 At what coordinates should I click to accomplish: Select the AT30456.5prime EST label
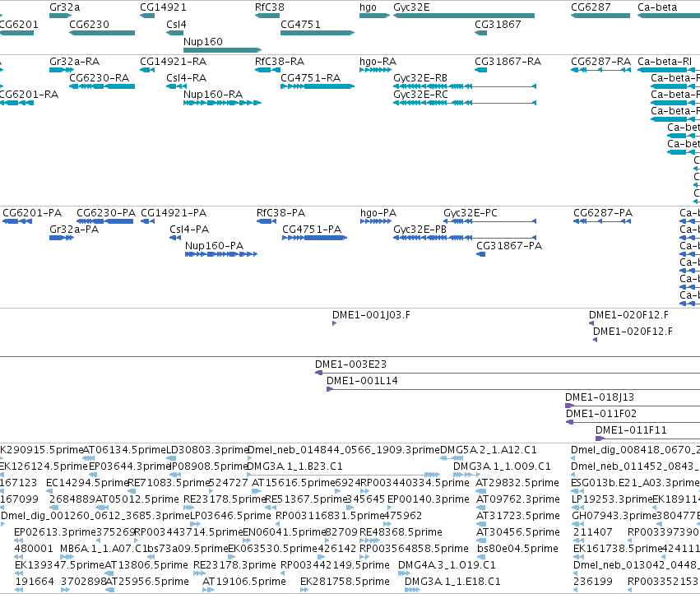tap(518, 532)
